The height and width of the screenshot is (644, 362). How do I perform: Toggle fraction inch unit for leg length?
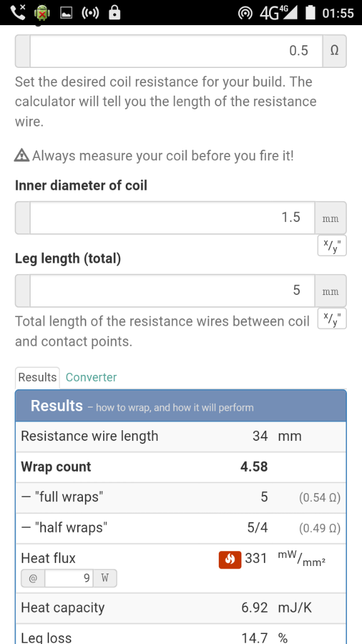click(x=332, y=318)
